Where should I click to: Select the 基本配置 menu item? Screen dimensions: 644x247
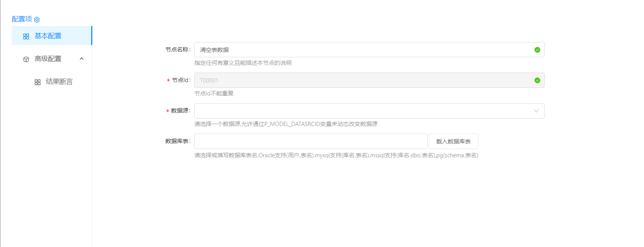coord(48,36)
